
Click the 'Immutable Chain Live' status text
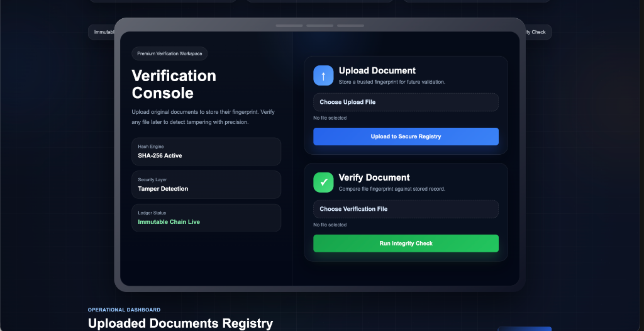point(169,222)
